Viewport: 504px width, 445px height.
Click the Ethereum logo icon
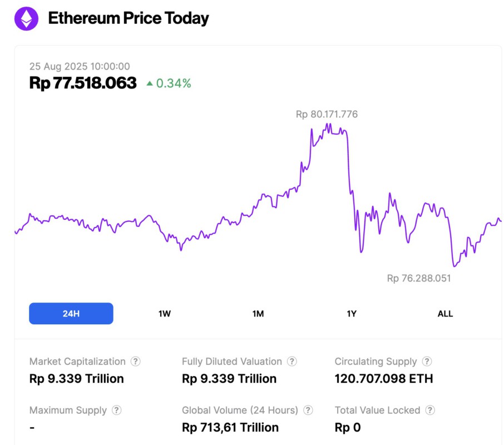(26, 18)
